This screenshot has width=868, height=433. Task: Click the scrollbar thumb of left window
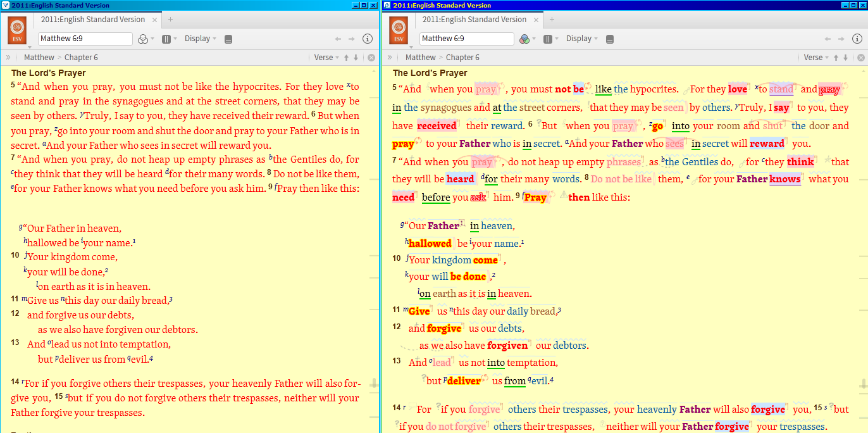click(x=374, y=384)
